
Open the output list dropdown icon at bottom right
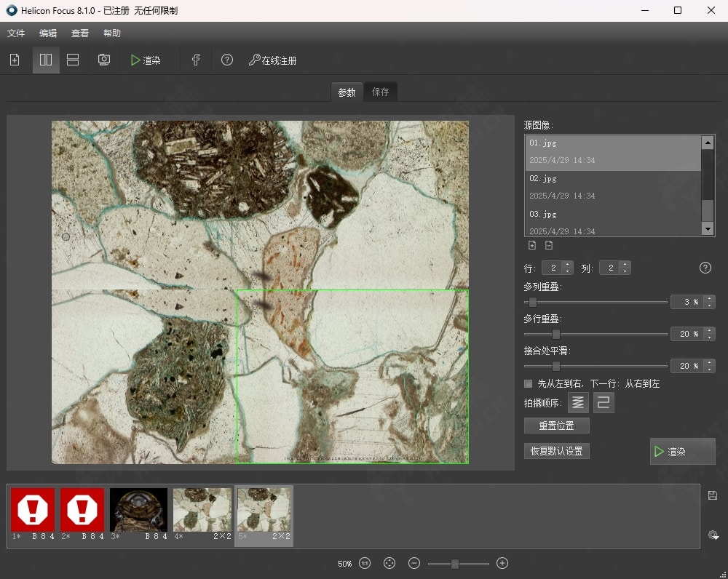[713, 535]
